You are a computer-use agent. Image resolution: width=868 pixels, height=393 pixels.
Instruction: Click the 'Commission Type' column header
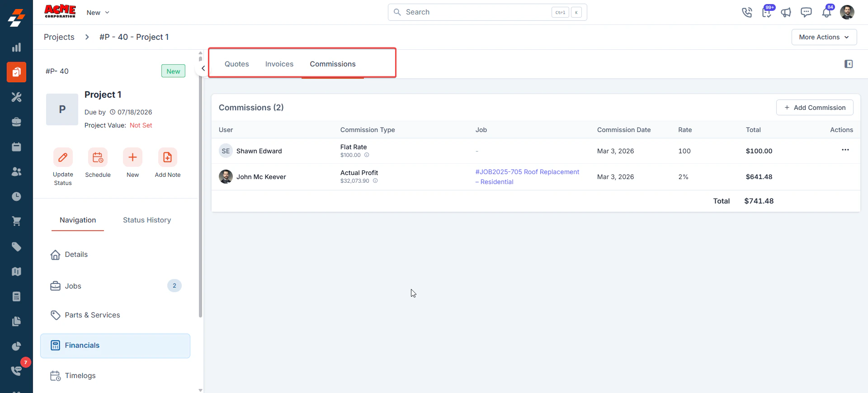click(368, 130)
